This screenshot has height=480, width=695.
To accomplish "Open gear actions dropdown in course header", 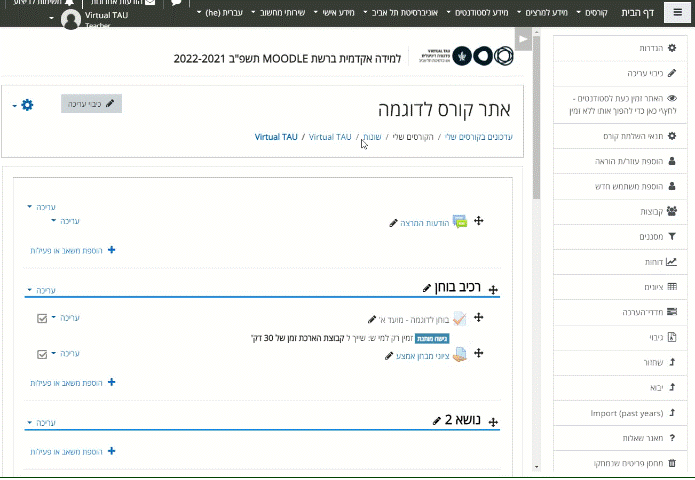I will 22,105.
